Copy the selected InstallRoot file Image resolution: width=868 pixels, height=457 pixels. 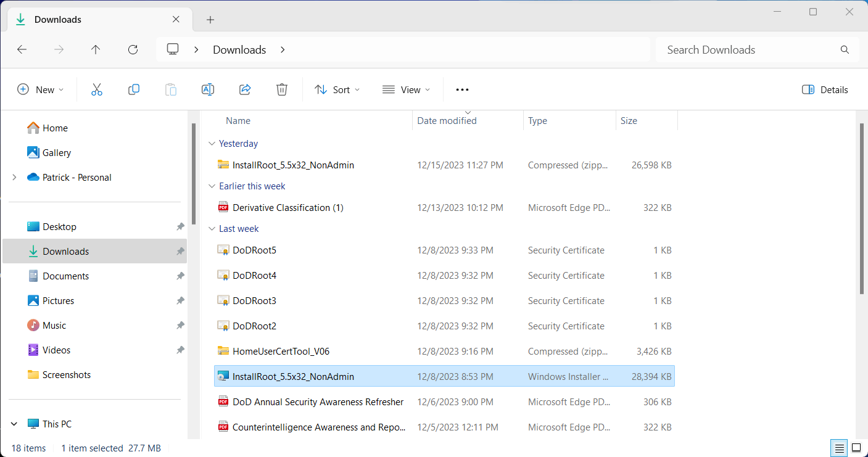[x=134, y=89]
